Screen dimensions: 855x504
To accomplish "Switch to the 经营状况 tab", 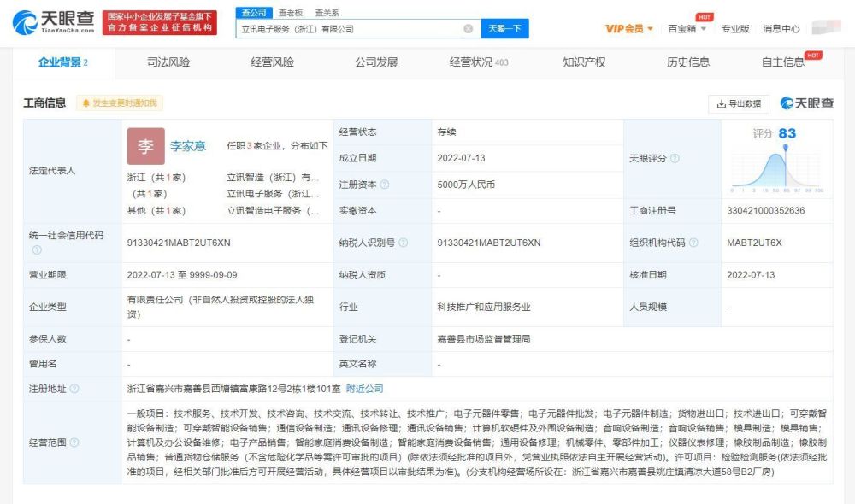I will coord(479,62).
